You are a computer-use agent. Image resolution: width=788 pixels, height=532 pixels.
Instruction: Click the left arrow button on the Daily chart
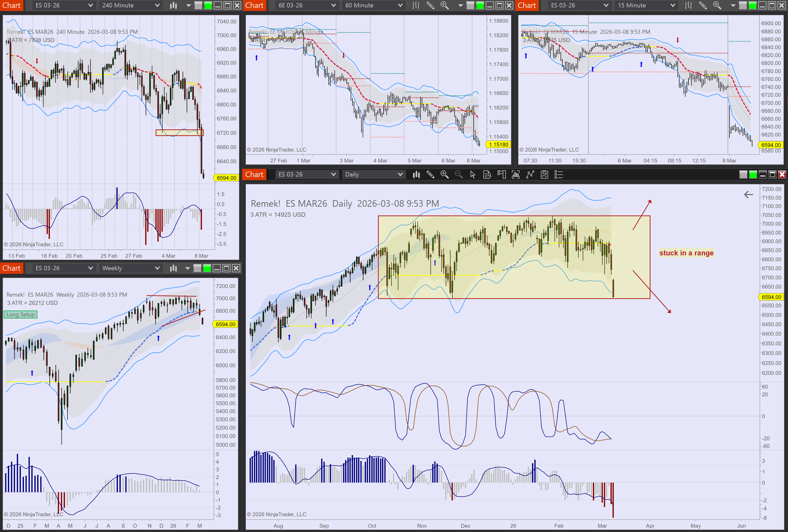coord(748,195)
